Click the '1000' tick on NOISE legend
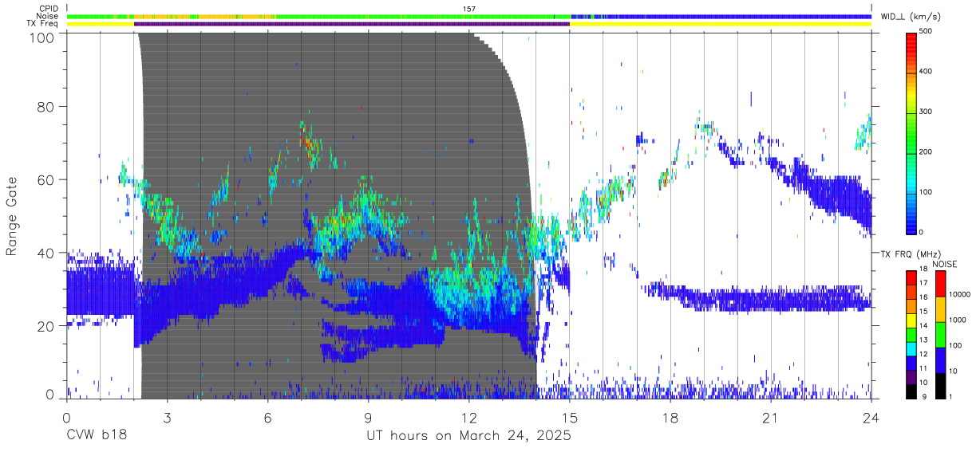The image size is (980, 452). [x=958, y=320]
